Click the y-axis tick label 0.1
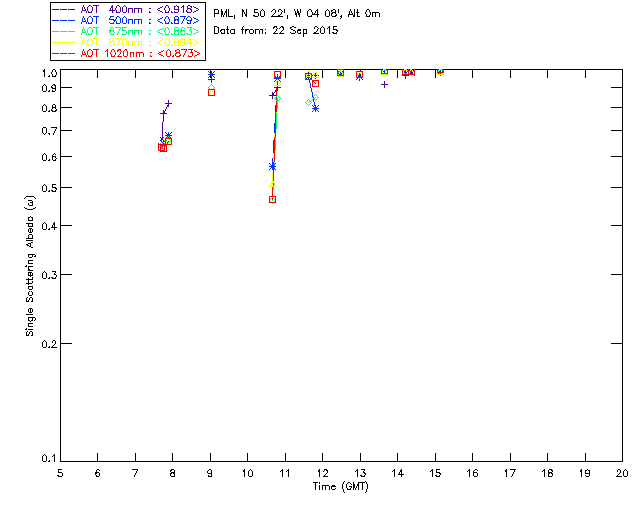This screenshot has width=640, height=512. (x=49, y=459)
